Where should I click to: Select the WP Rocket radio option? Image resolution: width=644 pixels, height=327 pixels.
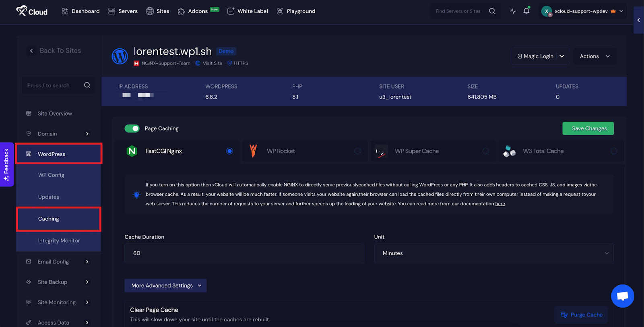pos(357,151)
